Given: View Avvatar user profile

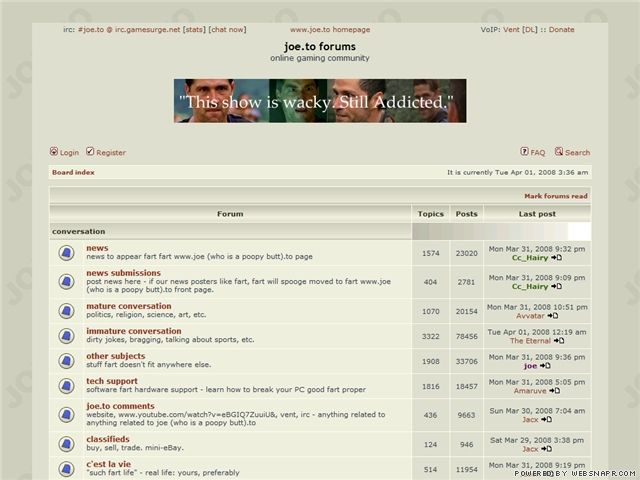Looking at the screenshot, I should 530,316.
